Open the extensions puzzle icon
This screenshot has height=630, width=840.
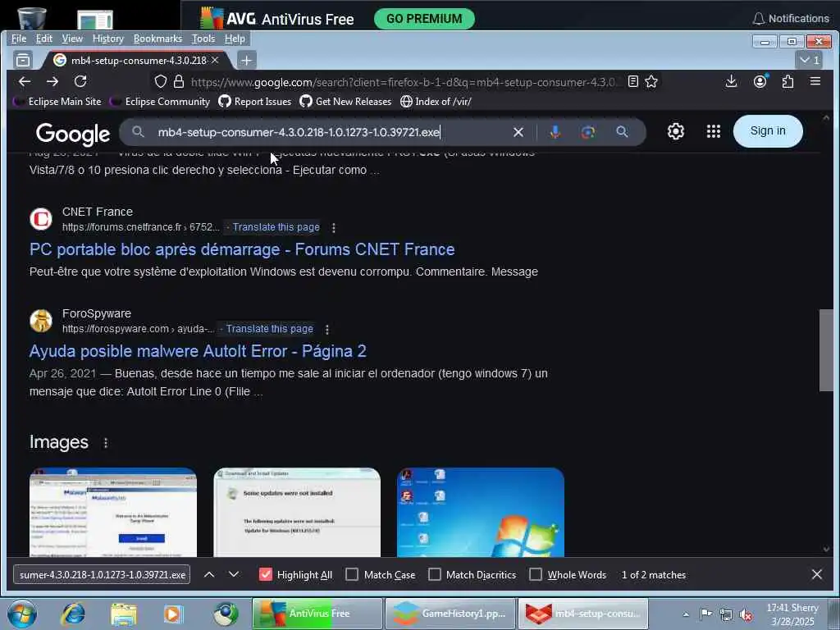click(787, 81)
